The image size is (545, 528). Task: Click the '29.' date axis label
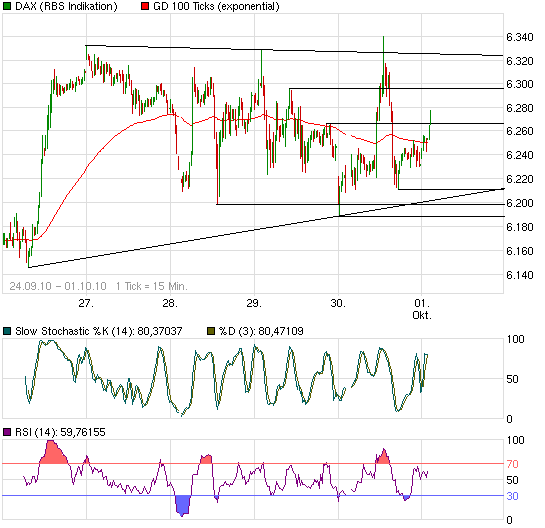254,303
